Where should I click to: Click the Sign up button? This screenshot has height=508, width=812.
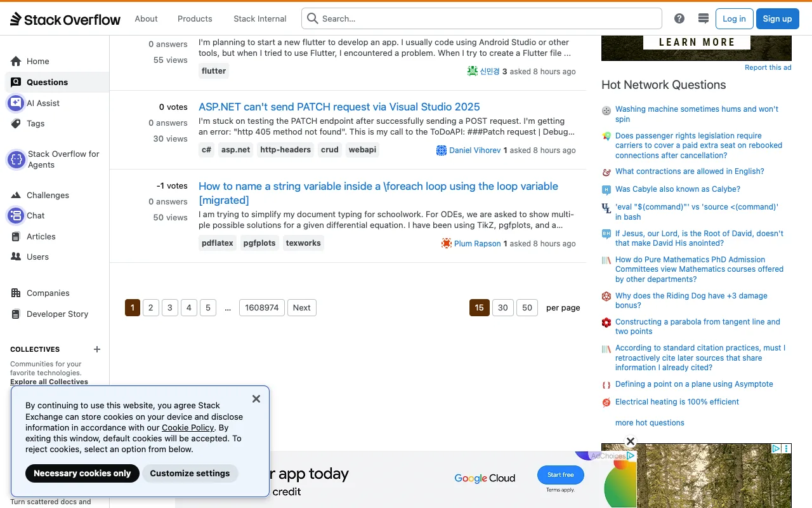tap(777, 18)
